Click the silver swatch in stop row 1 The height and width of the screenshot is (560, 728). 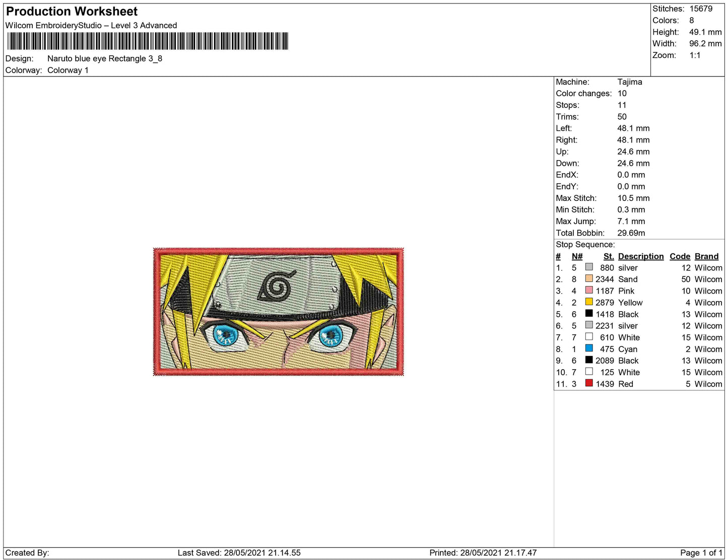coord(589,267)
